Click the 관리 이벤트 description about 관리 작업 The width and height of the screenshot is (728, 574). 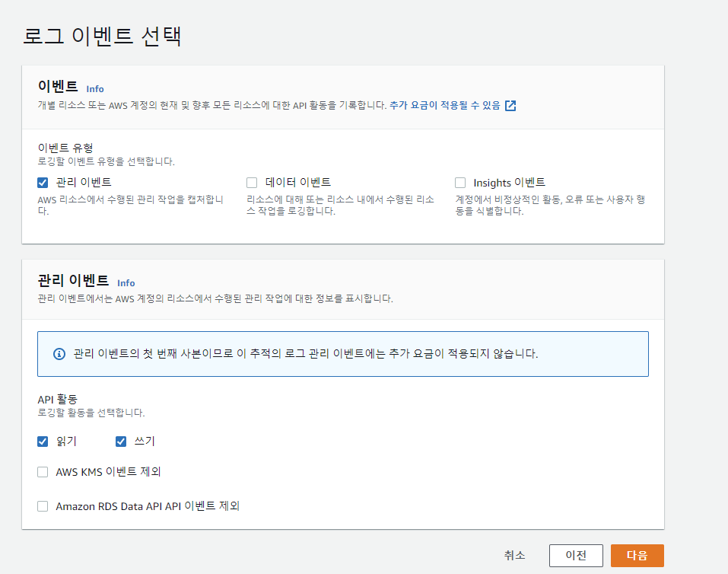coord(131,206)
